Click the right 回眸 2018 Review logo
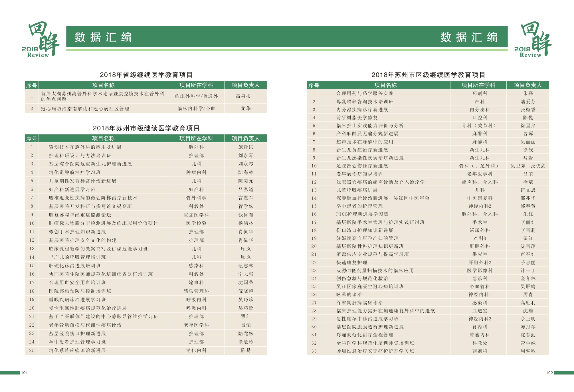574x392 pixels. 533,39
